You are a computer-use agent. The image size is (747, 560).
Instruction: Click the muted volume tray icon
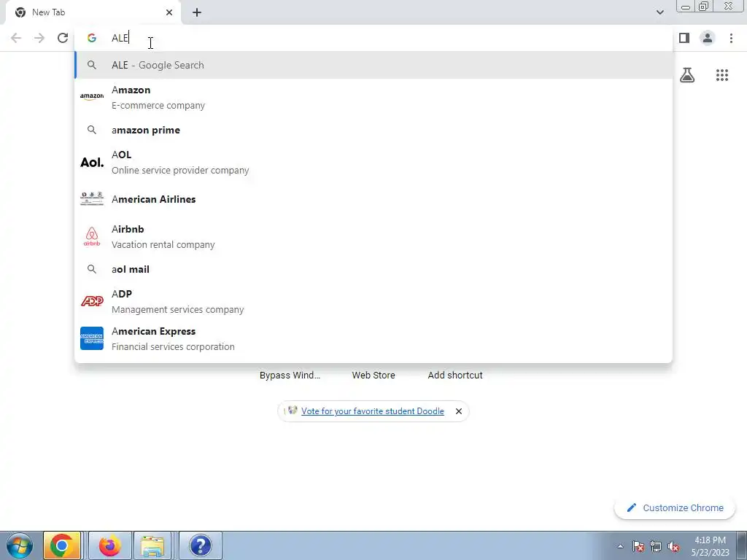click(673, 546)
